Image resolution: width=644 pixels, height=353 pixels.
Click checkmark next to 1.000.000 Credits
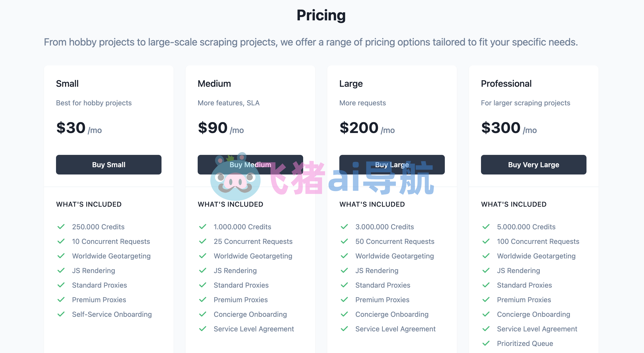point(203,227)
